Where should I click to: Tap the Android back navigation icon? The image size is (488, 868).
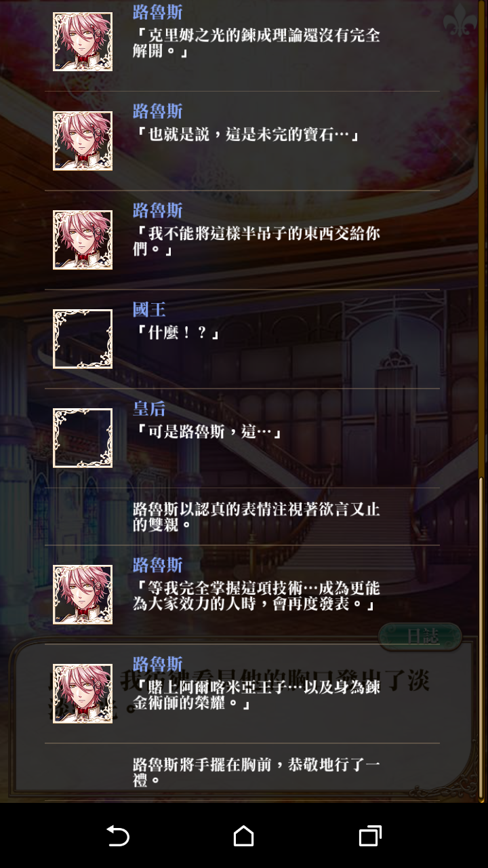(x=118, y=835)
